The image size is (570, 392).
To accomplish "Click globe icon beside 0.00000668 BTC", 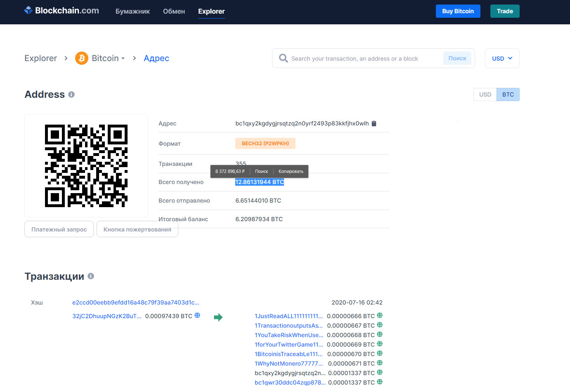I will 380,334.
